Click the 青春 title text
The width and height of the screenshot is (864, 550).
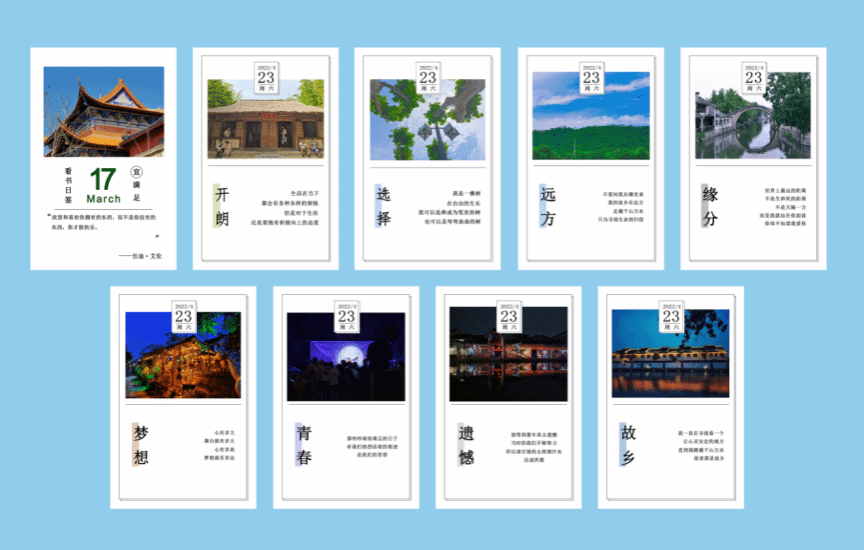[x=304, y=445]
